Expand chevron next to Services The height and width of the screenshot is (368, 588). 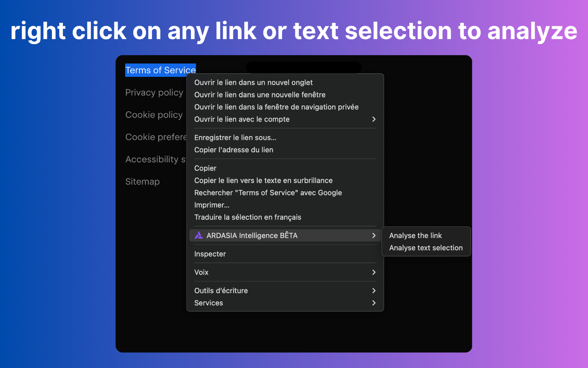(x=374, y=303)
